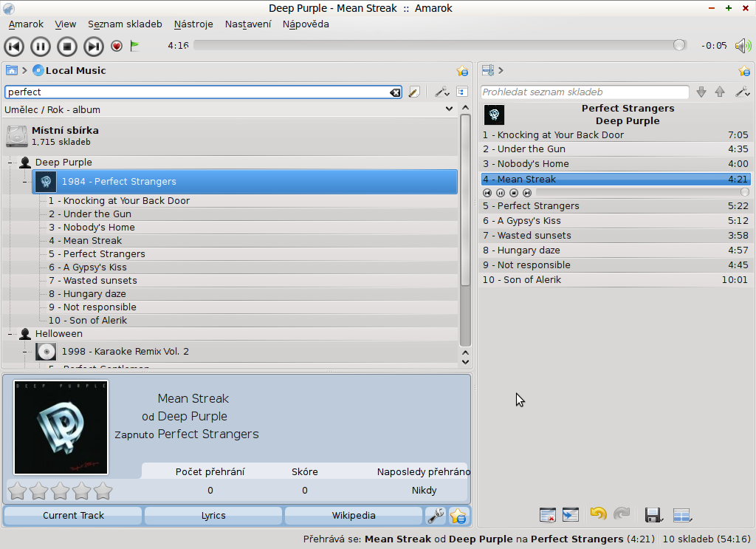Click Perfect Strangers album cover in context view

[61, 427]
